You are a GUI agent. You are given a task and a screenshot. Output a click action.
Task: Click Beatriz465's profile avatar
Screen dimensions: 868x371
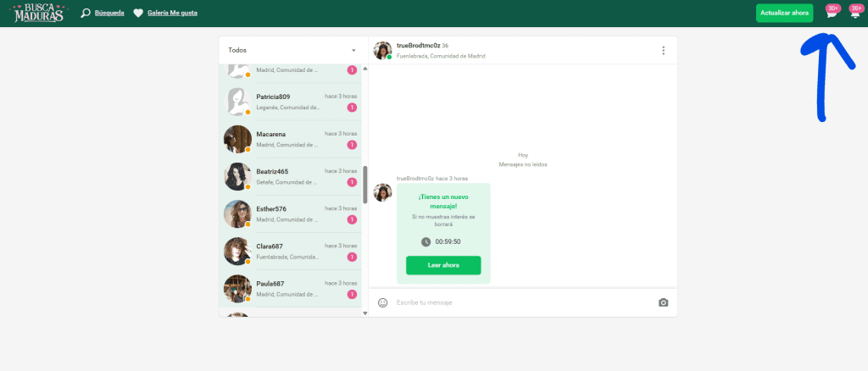pos(236,176)
